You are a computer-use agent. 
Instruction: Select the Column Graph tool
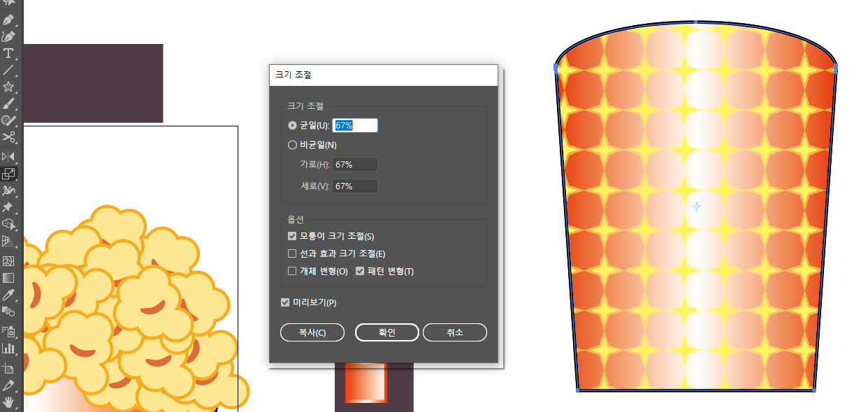click(8, 348)
